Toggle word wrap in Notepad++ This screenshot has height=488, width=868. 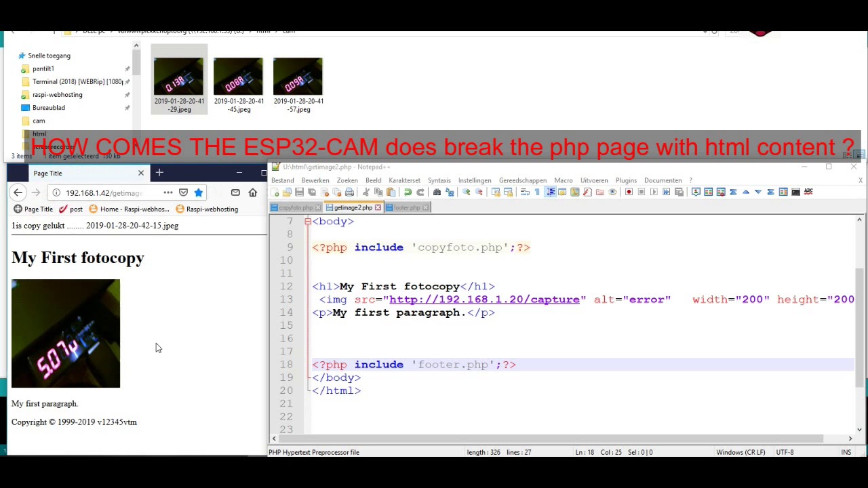pyautogui.click(x=525, y=192)
